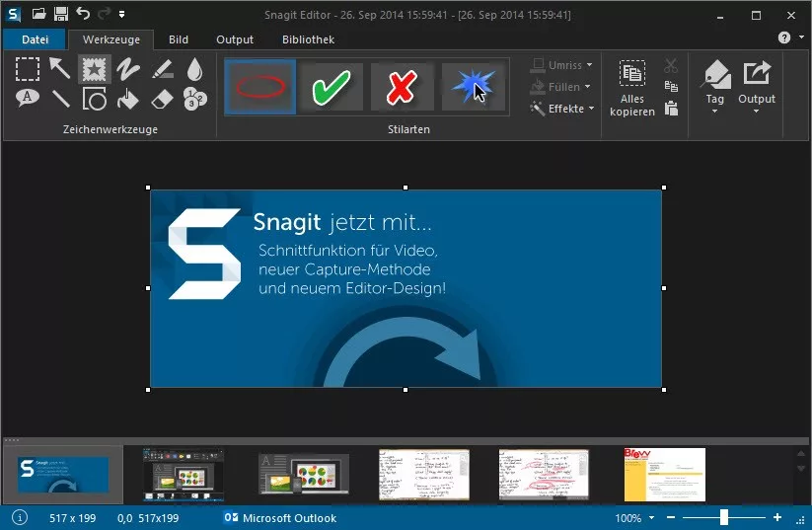Choose the Arrow drawing tool
Screen dimensions: 812x530
tap(61, 69)
